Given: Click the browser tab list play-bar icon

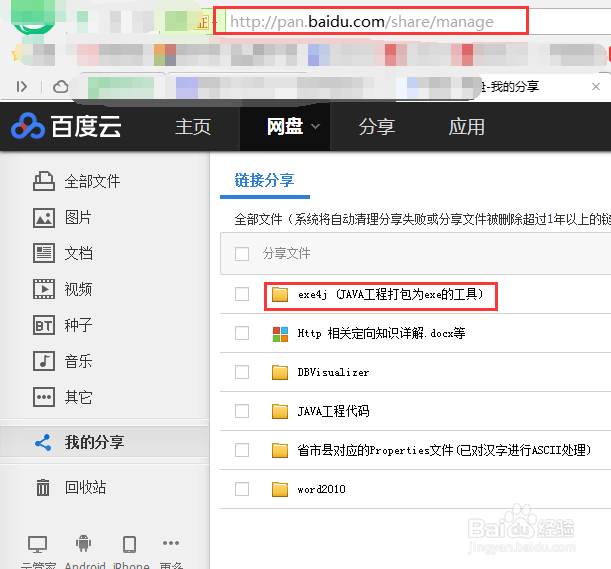Looking at the screenshot, I should [21, 87].
